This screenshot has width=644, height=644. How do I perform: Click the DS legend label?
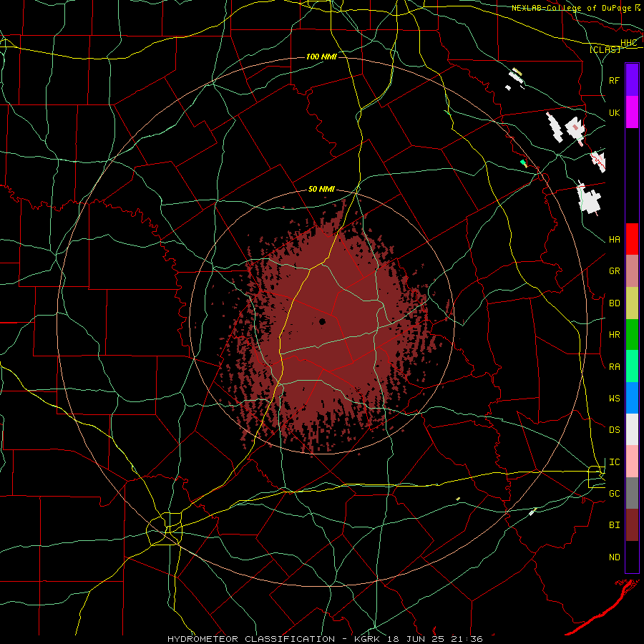614,430
